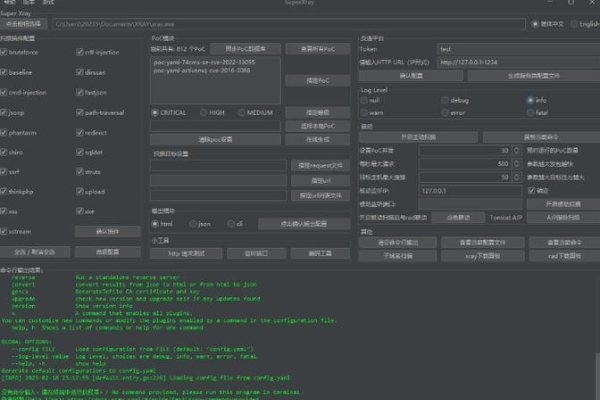Disable the xstream plugin checkbox

(x=3, y=232)
